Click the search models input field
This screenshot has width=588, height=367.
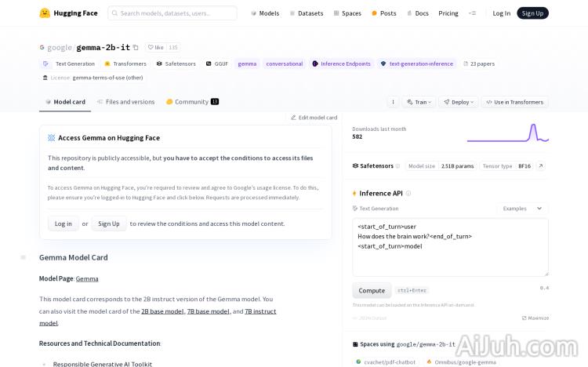(172, 13)
